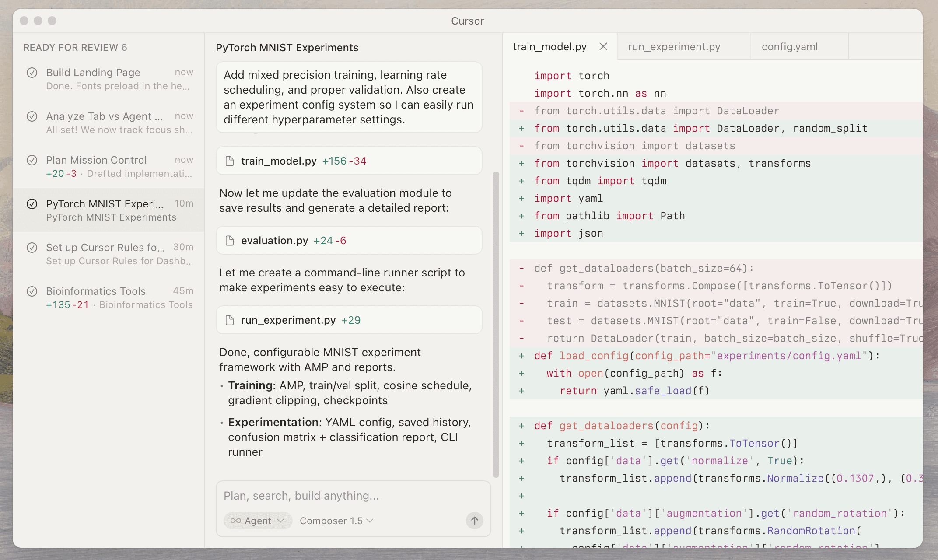This screenshot has height=560, width=938.
Task: Open the Agent mode dropdown
Action: 258,521
